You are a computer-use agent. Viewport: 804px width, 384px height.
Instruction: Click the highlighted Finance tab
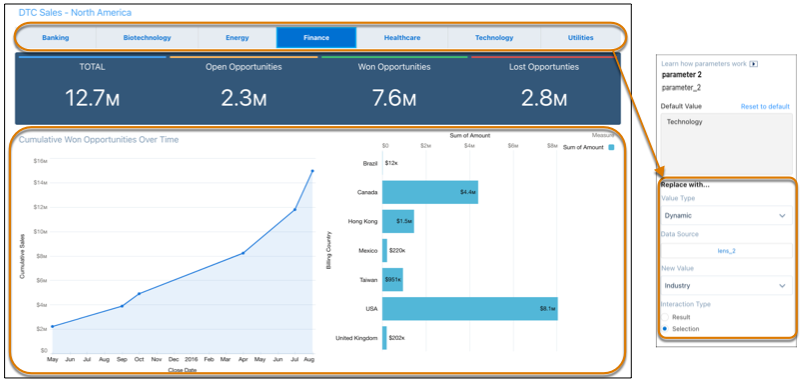pos(316,37)
